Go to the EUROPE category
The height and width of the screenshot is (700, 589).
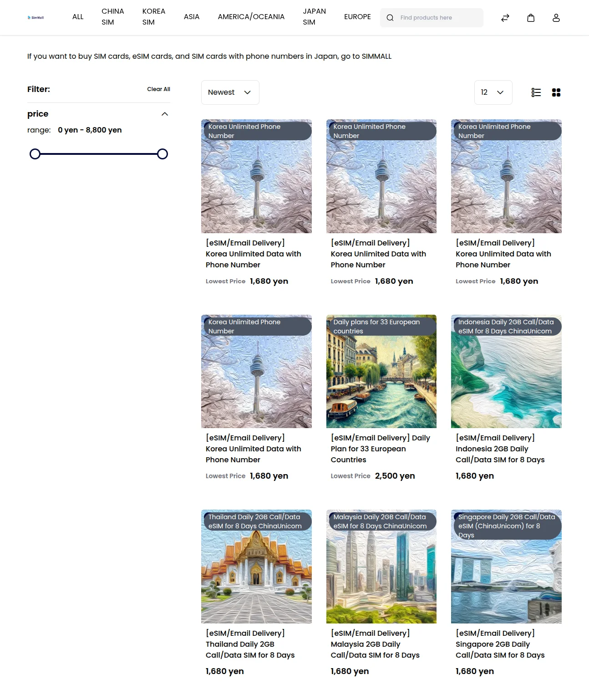click(x=357, y=17)
